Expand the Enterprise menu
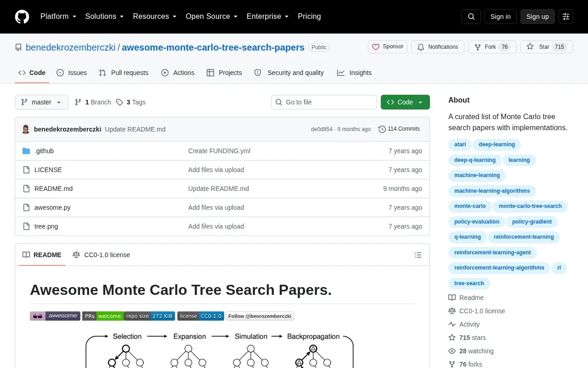 click(x=268, y=17)
